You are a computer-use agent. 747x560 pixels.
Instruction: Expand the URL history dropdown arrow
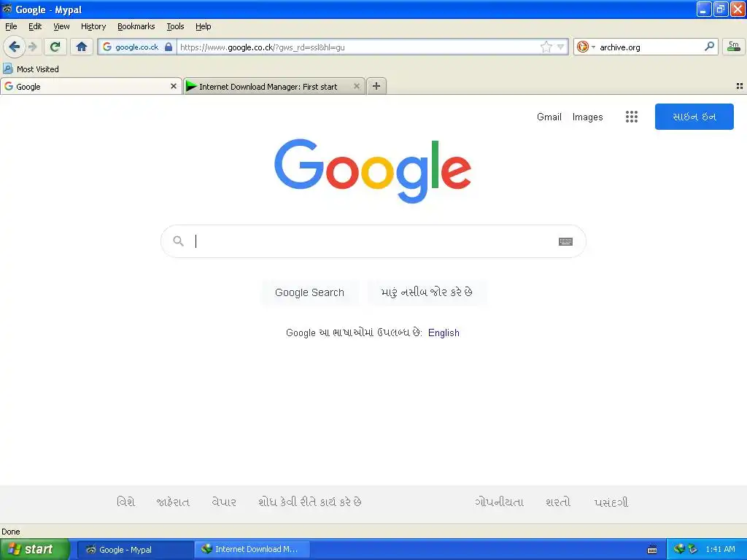[x=561, y=47]
